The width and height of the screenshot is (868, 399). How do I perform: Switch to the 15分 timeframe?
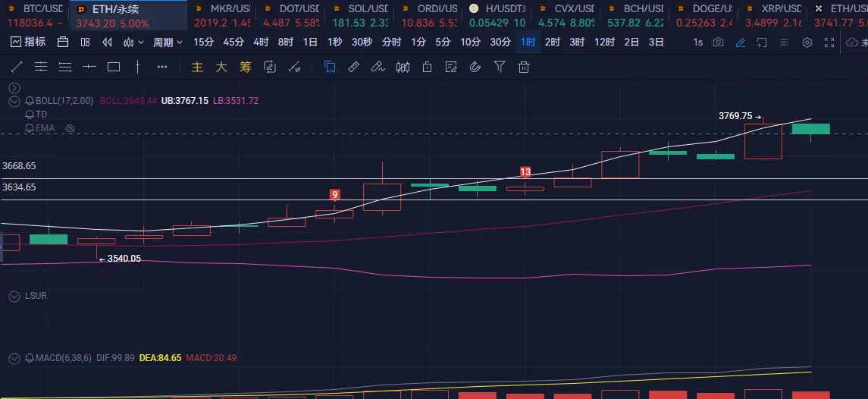(203, 42)
